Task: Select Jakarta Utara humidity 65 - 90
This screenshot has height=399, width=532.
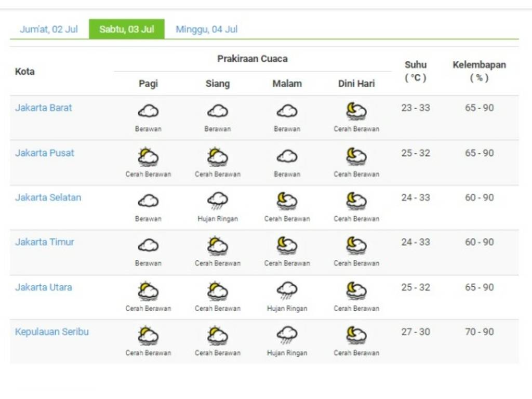Action: [480, 287]
